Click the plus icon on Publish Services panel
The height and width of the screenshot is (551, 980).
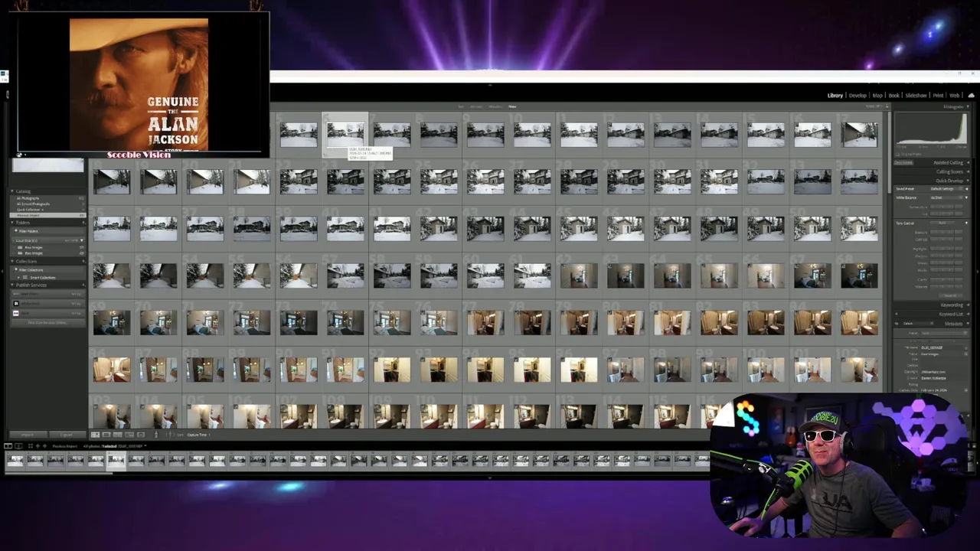(x=83, y=285)
